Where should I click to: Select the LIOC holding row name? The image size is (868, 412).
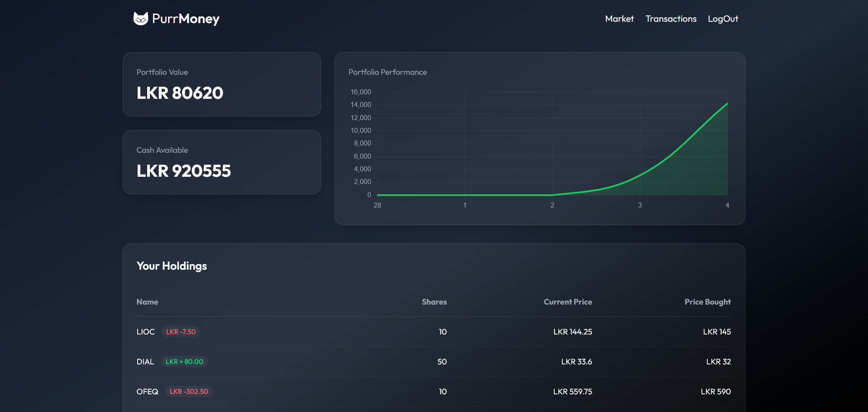146,332
